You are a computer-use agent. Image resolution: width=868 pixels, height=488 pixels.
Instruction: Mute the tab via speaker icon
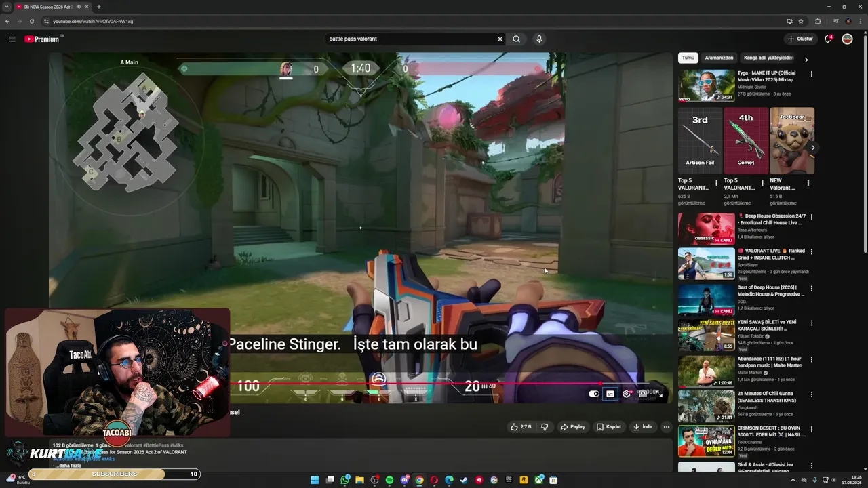[78, 7]
